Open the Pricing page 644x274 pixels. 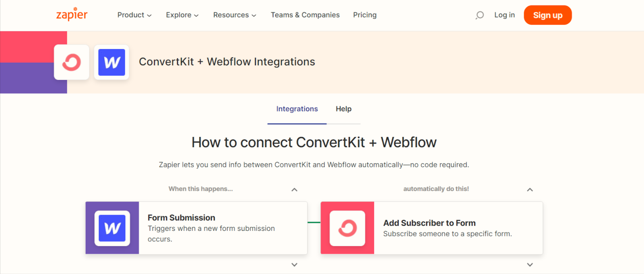click(365, 15)
